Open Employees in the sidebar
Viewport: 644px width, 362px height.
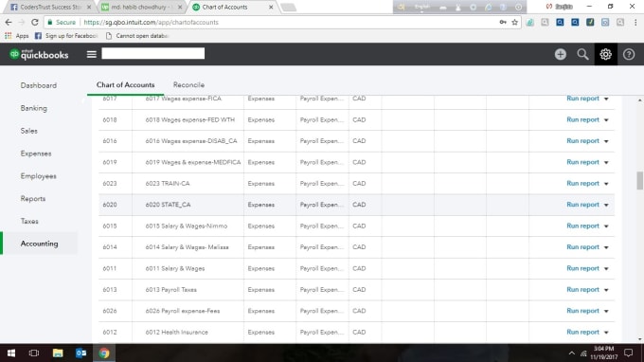(x=38, y=176)
